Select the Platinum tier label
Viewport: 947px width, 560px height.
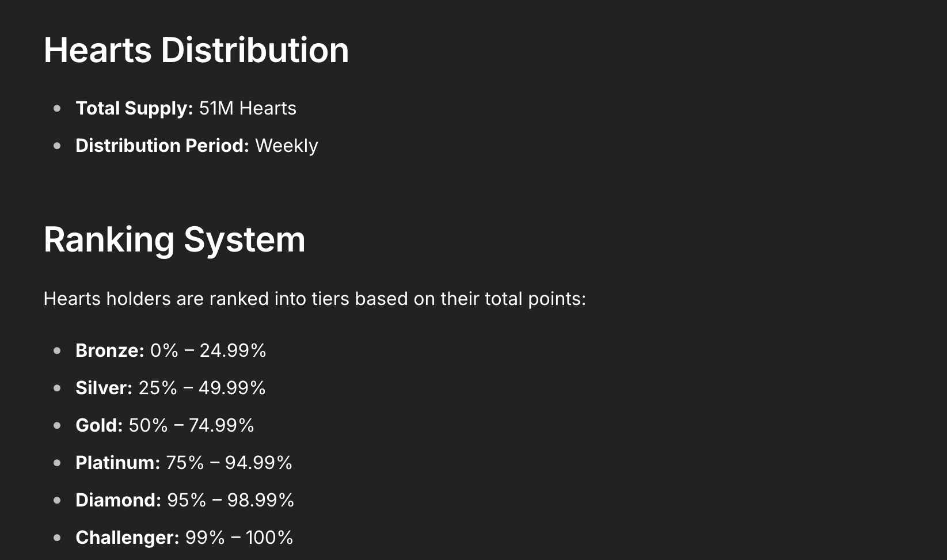118,463
